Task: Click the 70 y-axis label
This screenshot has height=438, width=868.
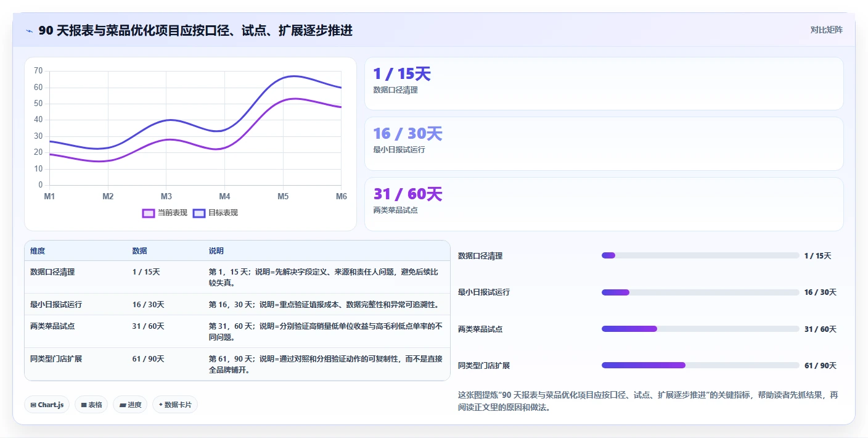Action: (x=38, y=71)
